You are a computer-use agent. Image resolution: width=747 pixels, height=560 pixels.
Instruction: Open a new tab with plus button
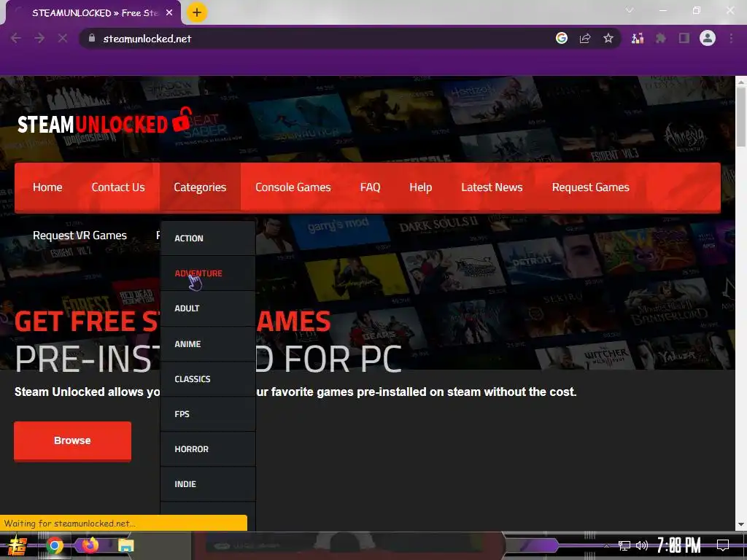pyautogui.click(x=197, y=12)
